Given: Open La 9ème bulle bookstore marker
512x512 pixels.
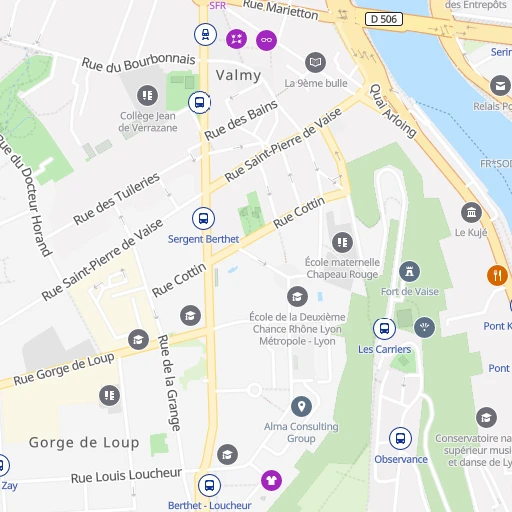Looking at the screenshot, I should pyautogui.click(x=315, y=62).
